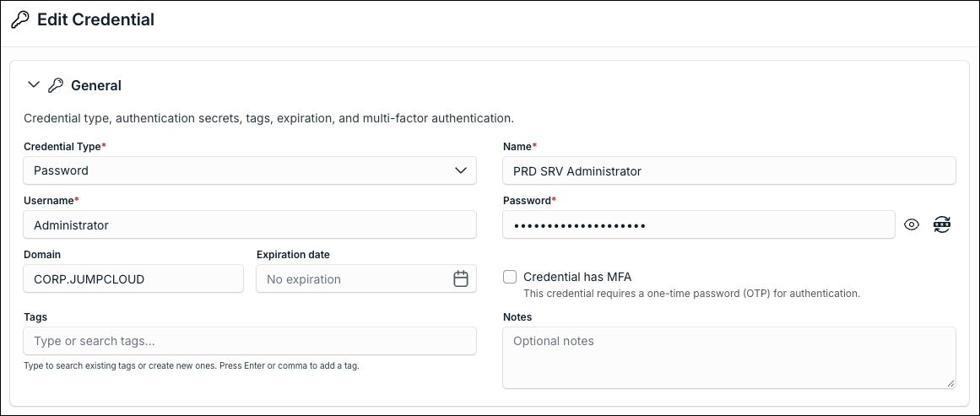Click the Credential has MFA label text
This screenshot has height=416, width=980.
pos(577,278)
